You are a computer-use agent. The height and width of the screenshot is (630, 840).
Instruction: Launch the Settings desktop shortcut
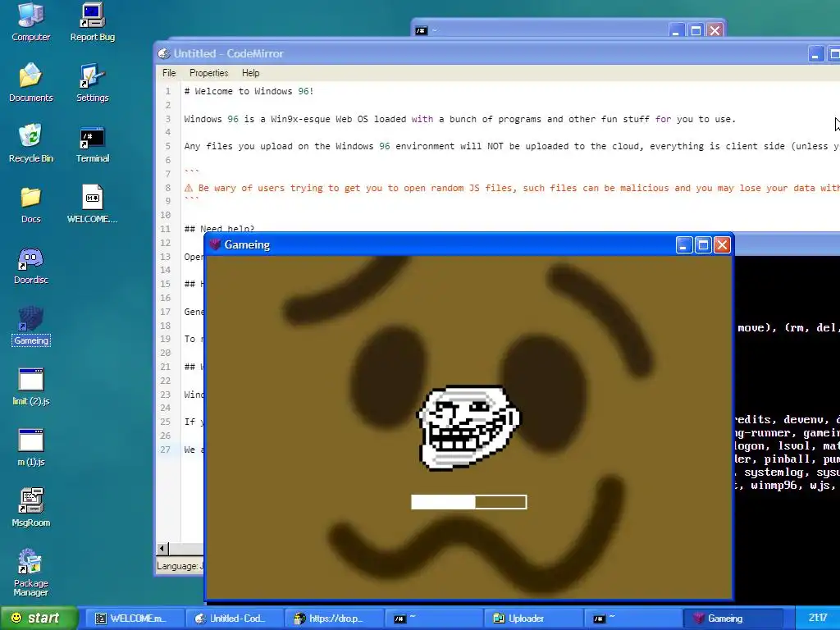tap(92, 82)
